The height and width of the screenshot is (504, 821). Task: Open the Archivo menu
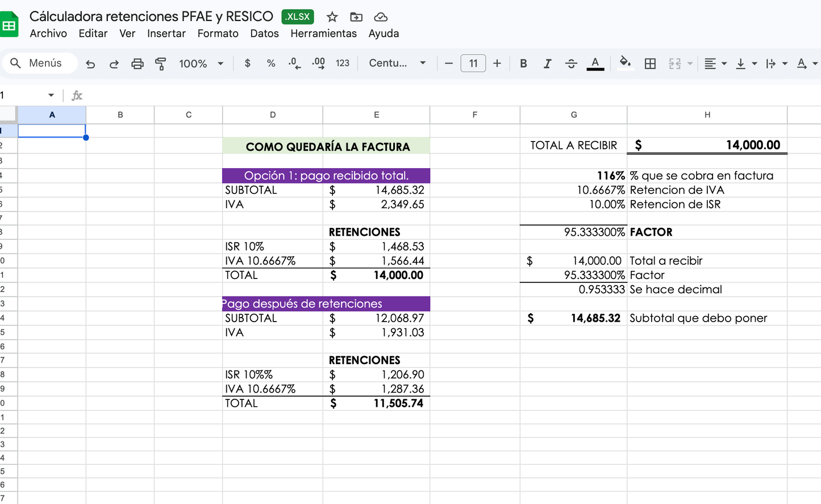(48, 34)
